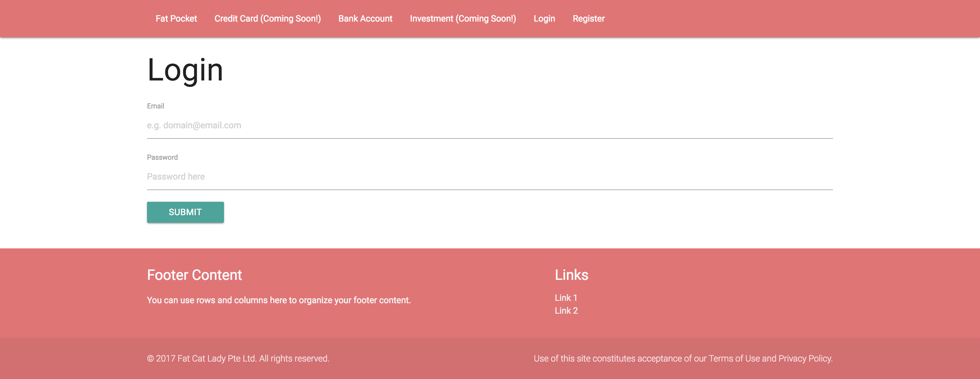
Task: Click into the Password input field
Action: click(x=490, y=177)
